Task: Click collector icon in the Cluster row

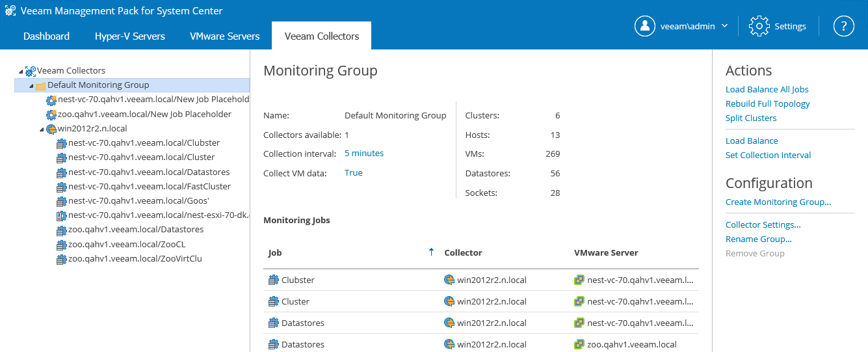Action: click(x=449, y=302)
